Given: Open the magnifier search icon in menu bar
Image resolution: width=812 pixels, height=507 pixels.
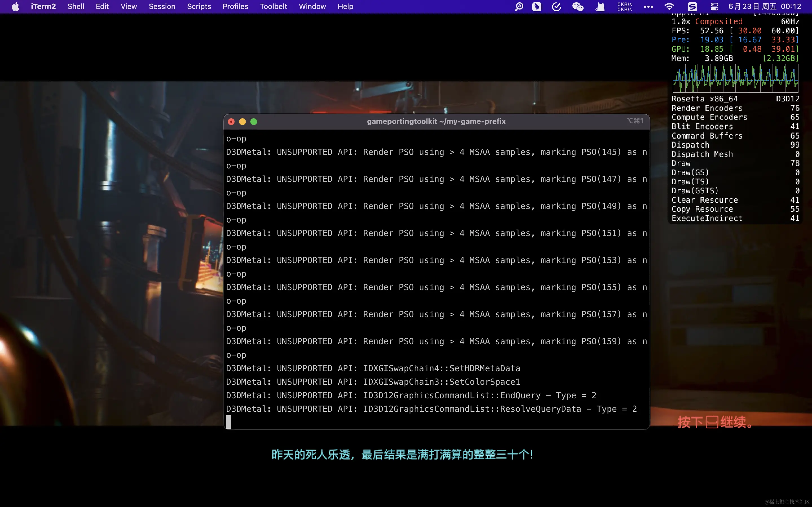Looking at the screenshot, I should (x=519, y=6).
